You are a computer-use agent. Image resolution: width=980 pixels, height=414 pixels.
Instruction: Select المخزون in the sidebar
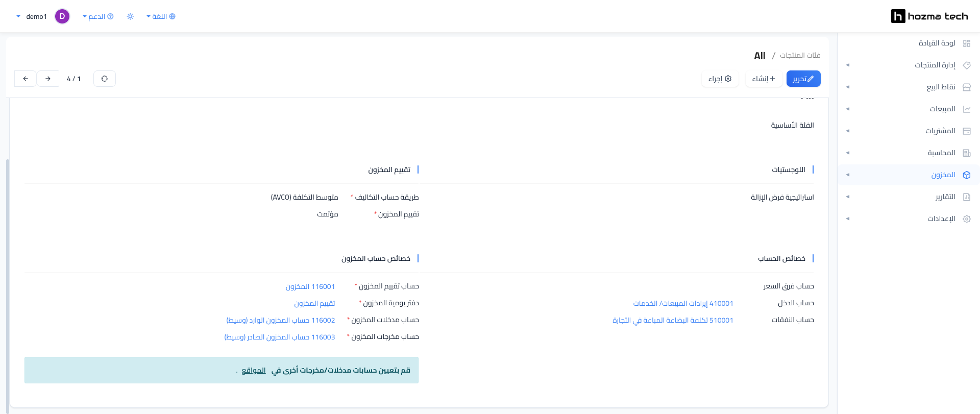[943, 175]
